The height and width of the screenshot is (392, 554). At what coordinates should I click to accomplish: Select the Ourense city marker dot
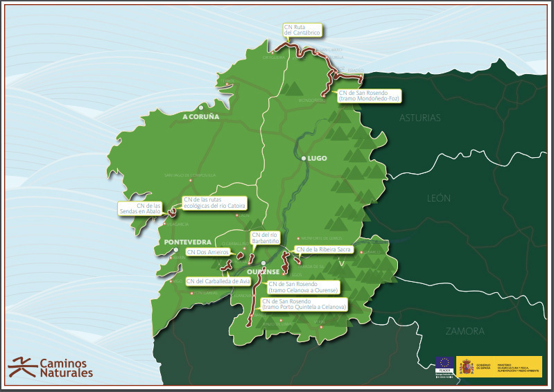264,263
